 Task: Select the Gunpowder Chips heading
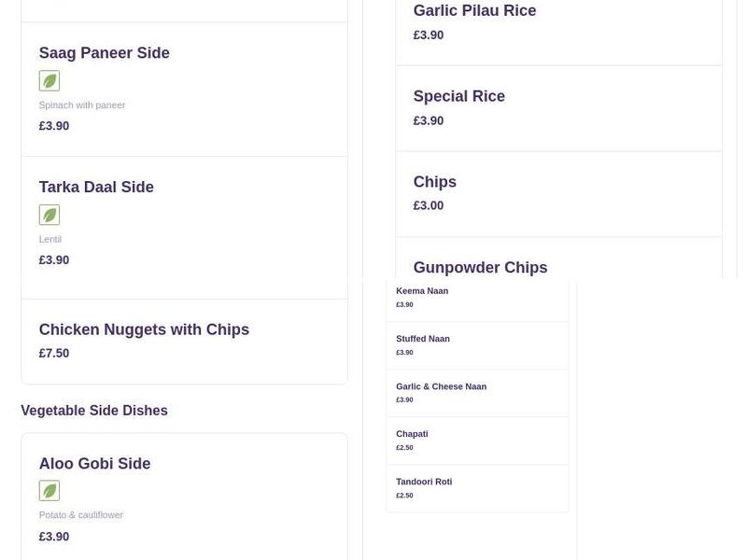tap(480, 267)
